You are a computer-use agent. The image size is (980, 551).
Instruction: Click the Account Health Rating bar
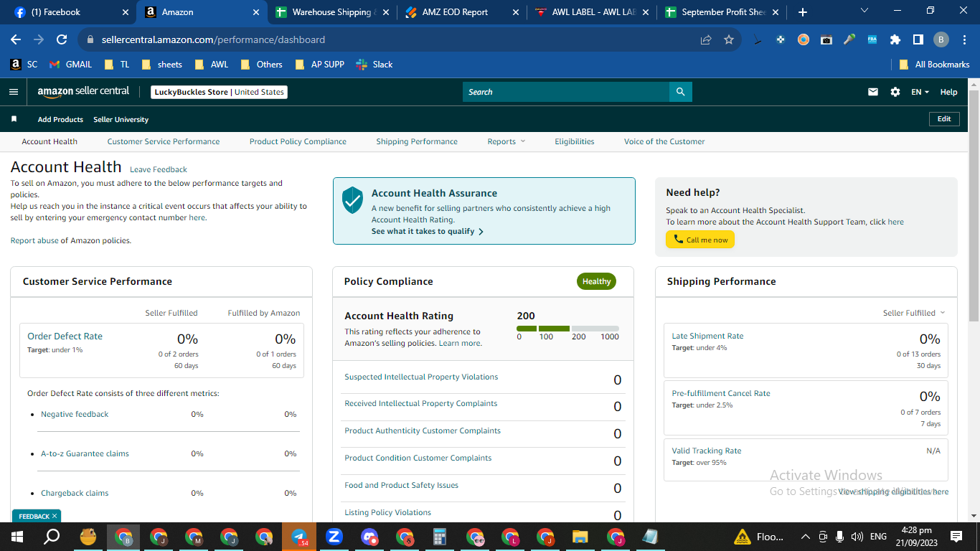(x=567, y=328)
